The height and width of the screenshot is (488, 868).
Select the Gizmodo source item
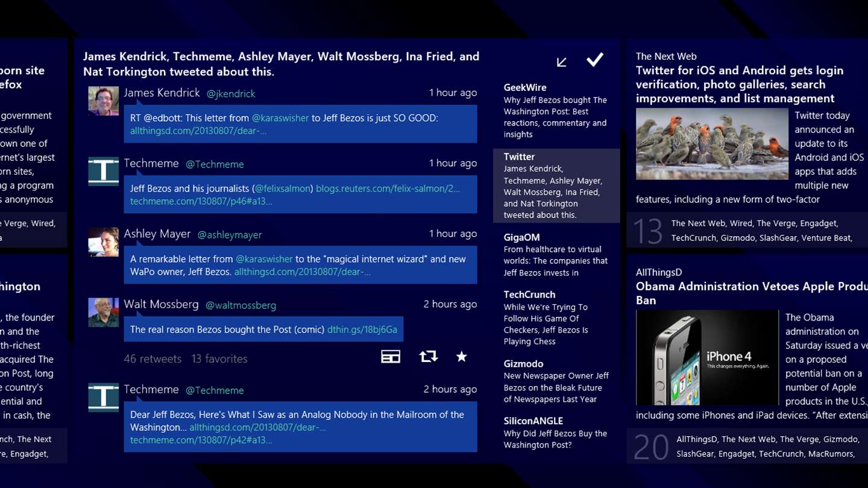point(556,381)
